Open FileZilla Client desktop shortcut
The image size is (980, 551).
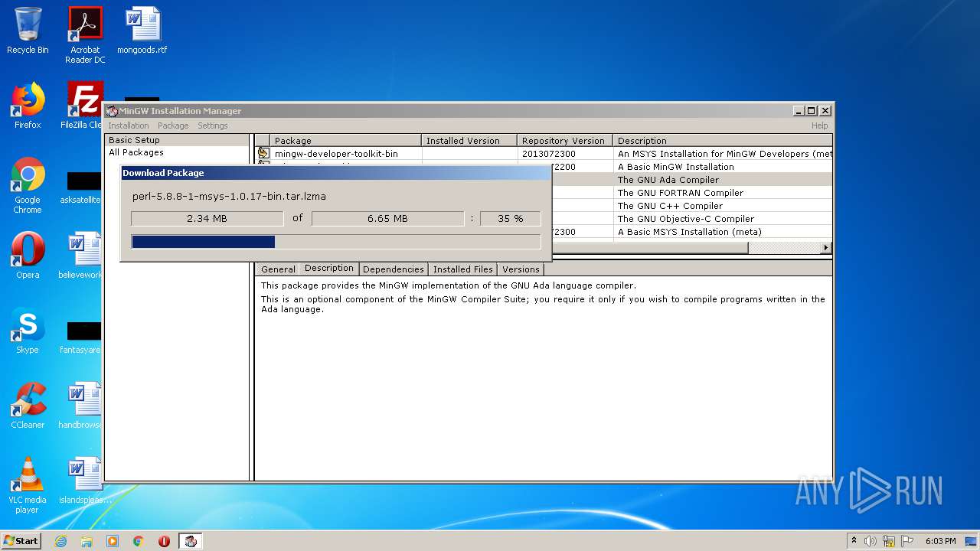pyautogui.click(x=83, y=106)
